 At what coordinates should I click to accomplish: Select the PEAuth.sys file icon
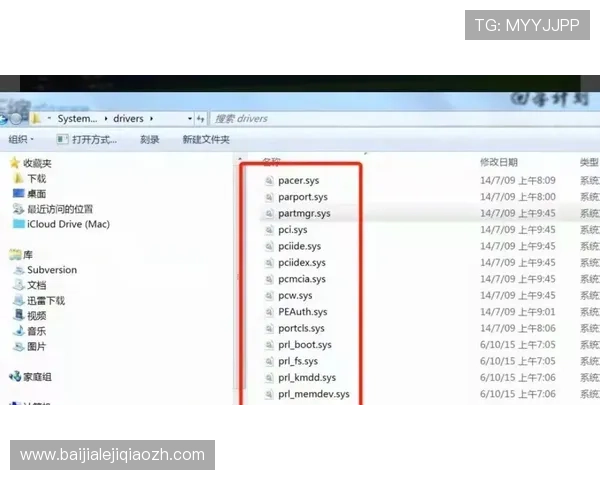(269, 312)
